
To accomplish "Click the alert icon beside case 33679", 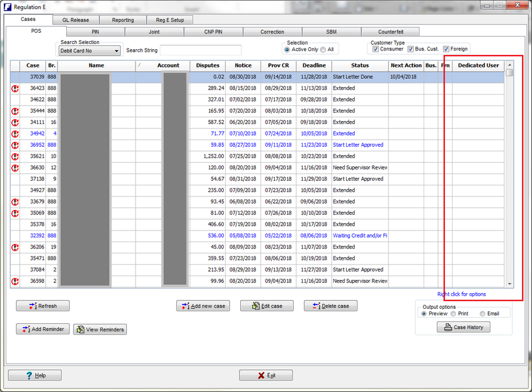I will [15, 202].
